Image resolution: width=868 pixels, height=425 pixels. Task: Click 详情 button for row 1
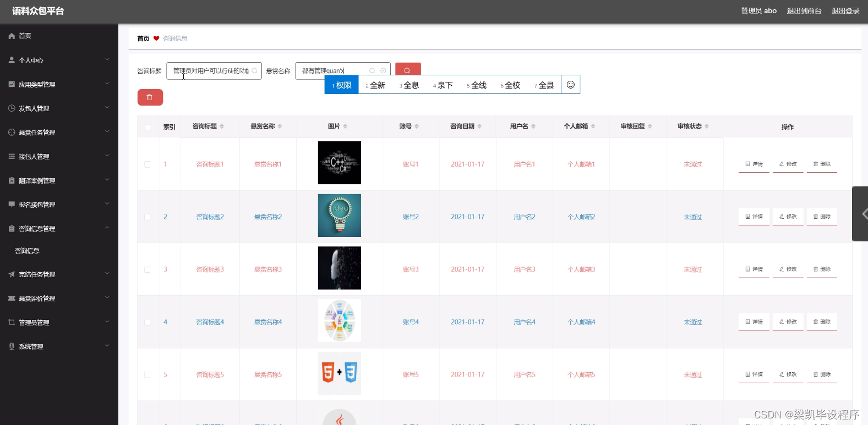[754, 164]
